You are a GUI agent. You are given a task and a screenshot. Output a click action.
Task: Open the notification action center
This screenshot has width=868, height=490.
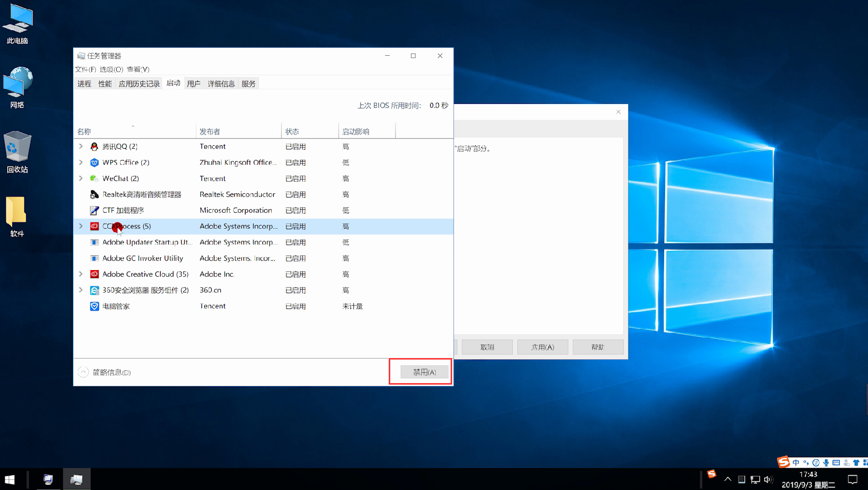pyautogui.click(x=853, y=479)
